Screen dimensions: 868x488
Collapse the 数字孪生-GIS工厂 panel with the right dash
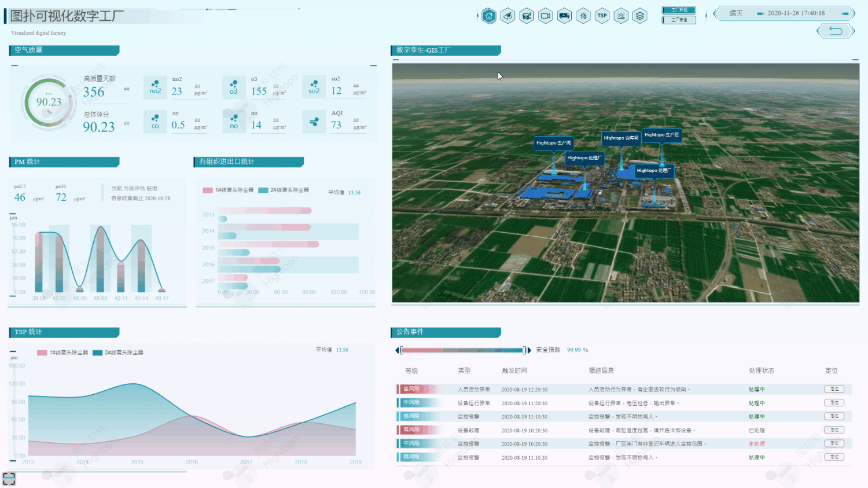(x=855, y=60)
